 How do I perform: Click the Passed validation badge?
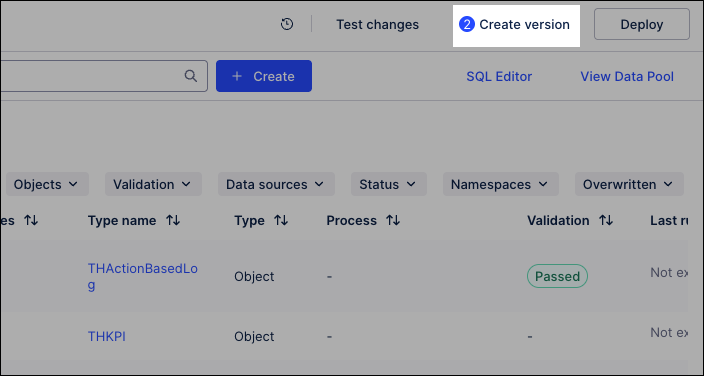click(x=557, y=276)
